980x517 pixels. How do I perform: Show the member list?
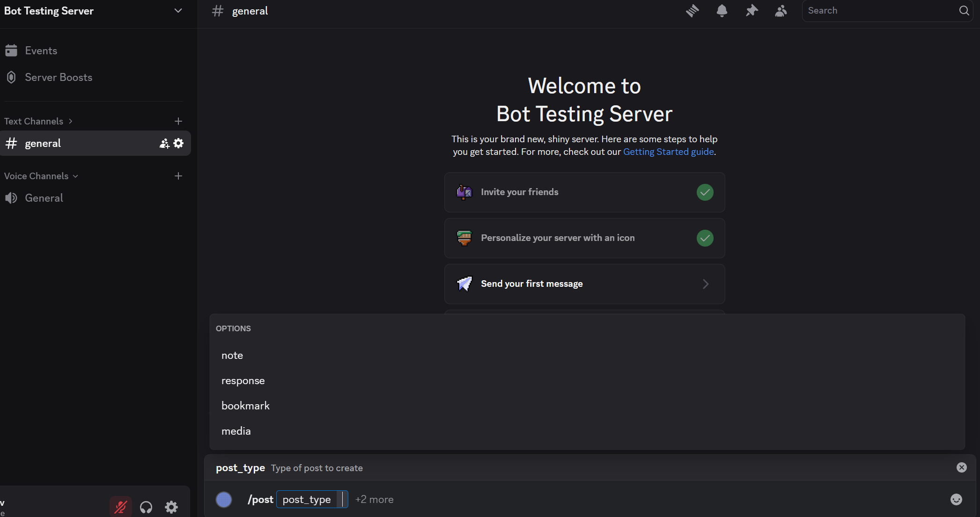[781, 10]
